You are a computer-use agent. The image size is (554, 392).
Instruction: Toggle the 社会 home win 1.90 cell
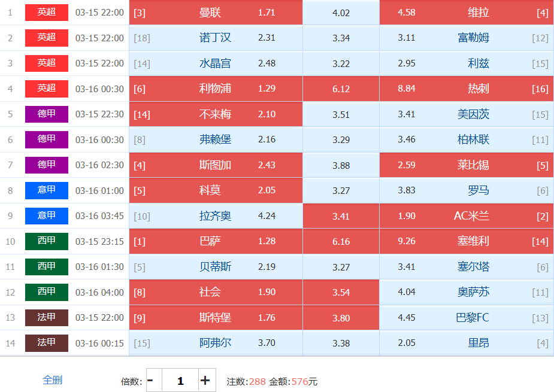(216, 292)
